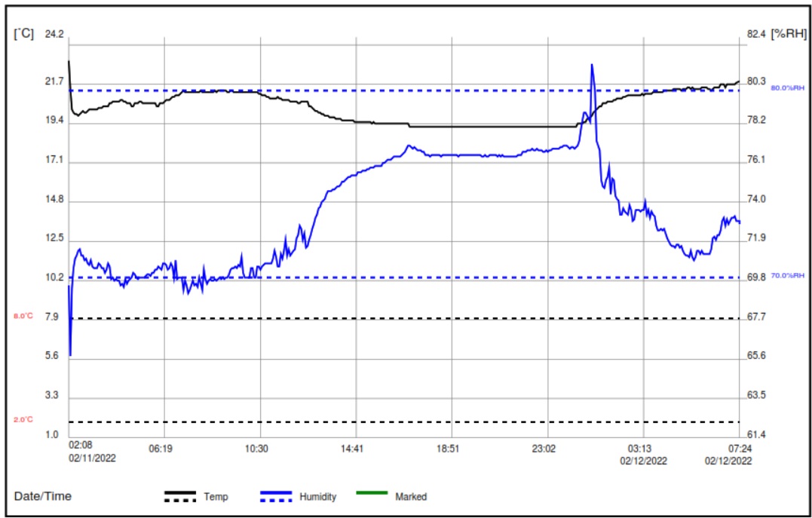Select the 14:41 time axis label
The height and width of the screenshot is (518, 812).
click(x=352, y=449)
